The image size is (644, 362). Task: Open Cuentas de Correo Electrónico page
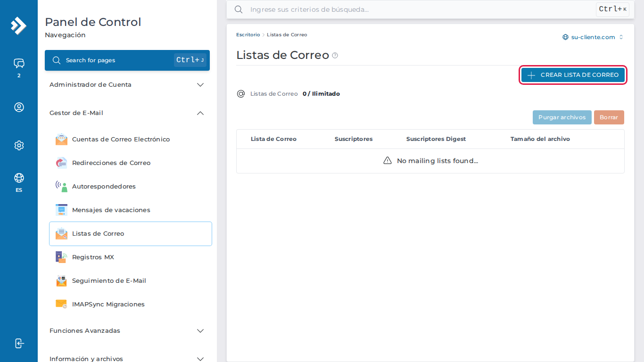pos(131,139)
